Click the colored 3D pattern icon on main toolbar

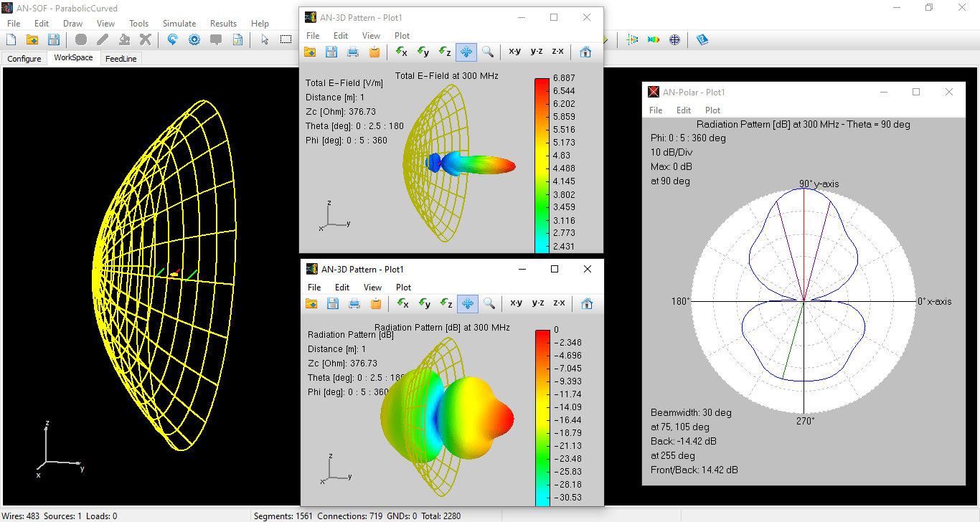[654, 39]
